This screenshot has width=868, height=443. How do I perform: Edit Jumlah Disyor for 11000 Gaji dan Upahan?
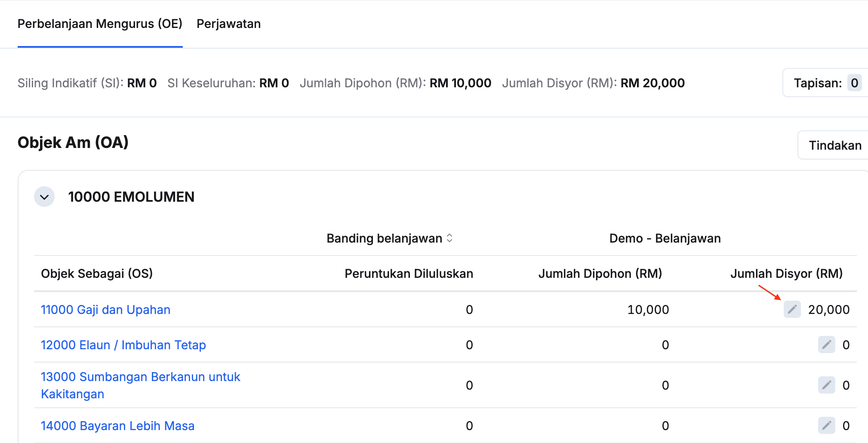[792, 309]
